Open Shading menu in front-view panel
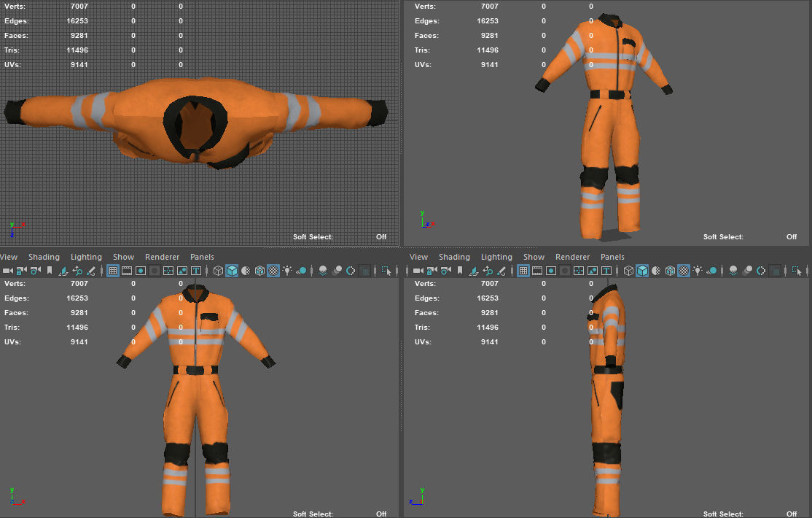Viewport: 812px width, 518px height. pyautogui.click(x=44, y=258)
